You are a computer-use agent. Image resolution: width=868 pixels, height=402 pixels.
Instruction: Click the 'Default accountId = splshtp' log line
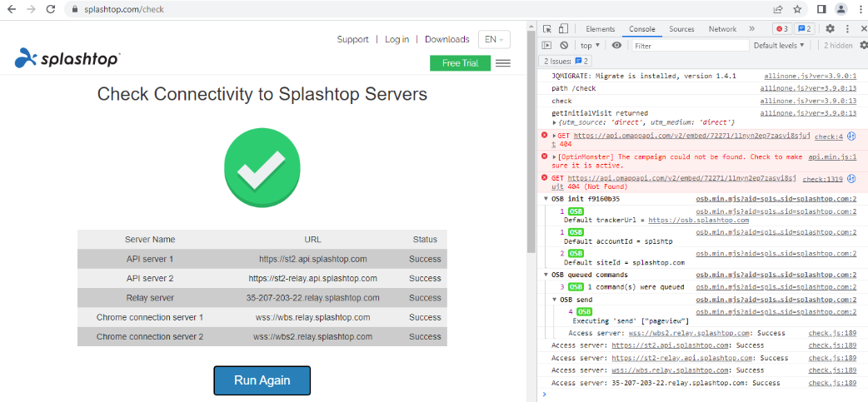618,241
